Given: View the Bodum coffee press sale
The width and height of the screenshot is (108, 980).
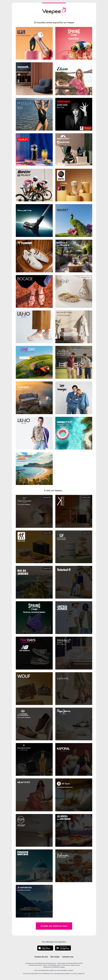Looking at the screenshot, I should 34,149.
